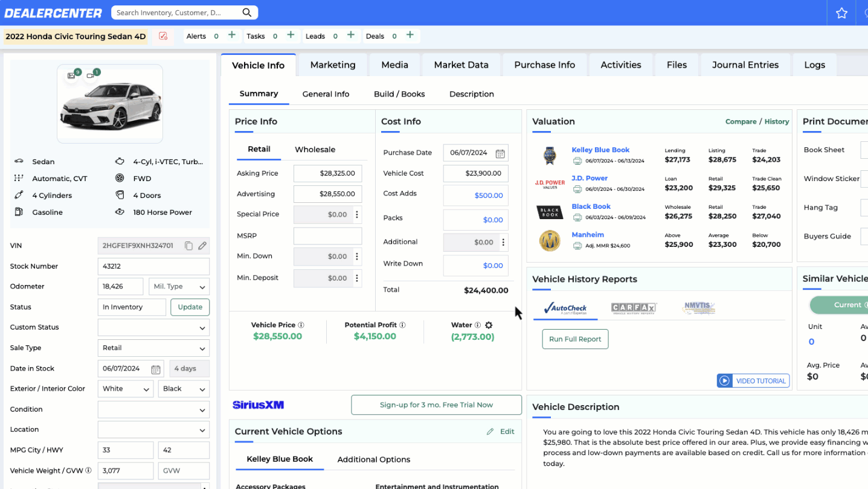Edit Current Vehicle Options

(x=501, y=432)
